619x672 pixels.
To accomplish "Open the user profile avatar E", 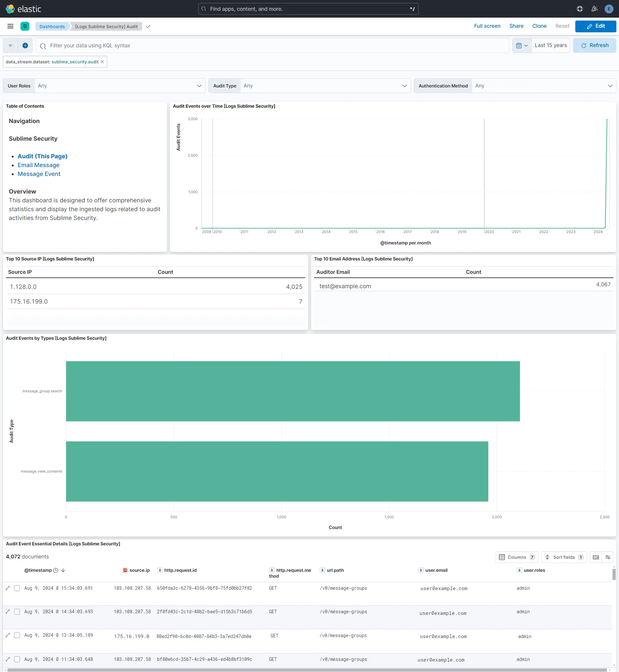I will click(x=609, y=9).
